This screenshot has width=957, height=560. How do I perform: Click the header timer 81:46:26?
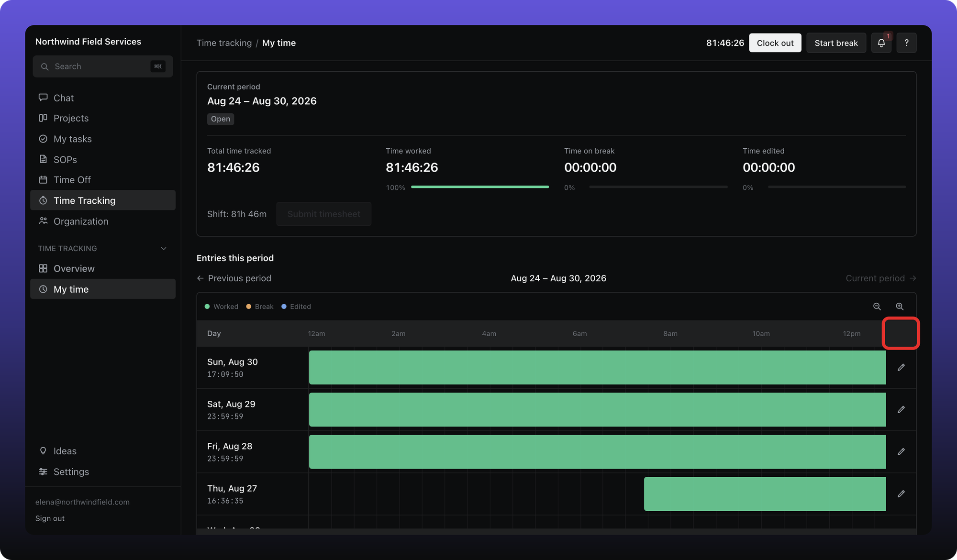725,43
